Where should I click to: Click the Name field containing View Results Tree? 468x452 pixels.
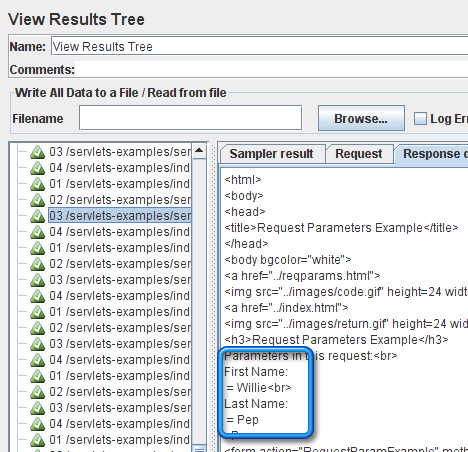[x=259, y=46]
